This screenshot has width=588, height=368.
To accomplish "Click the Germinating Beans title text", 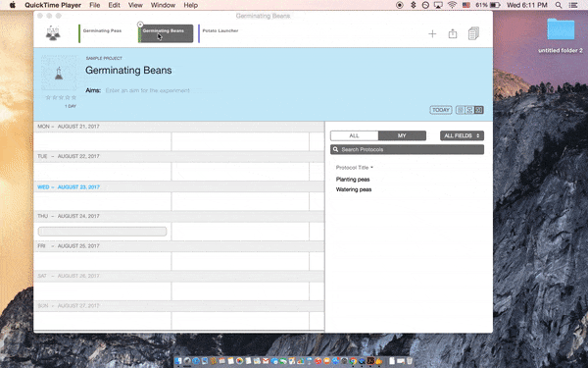I will tap(128, 71).
